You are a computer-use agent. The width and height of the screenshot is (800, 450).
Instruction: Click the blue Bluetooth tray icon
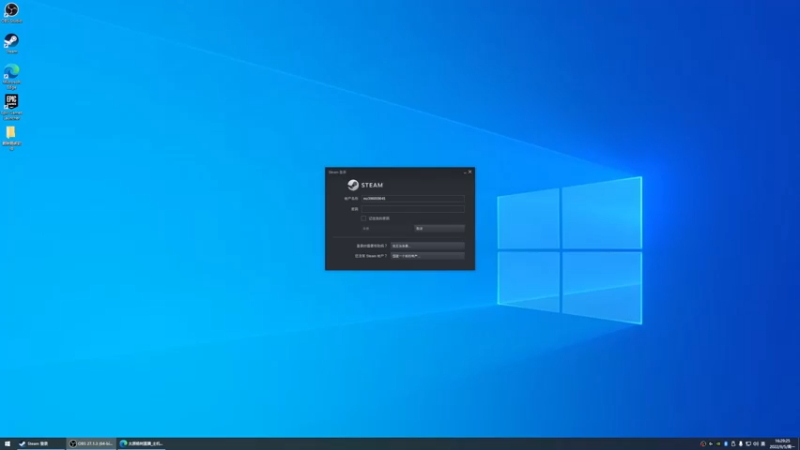(726, 444)
